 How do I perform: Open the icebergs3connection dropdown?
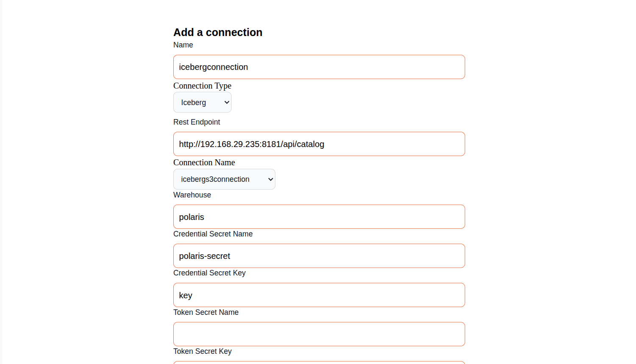(224, 179)
